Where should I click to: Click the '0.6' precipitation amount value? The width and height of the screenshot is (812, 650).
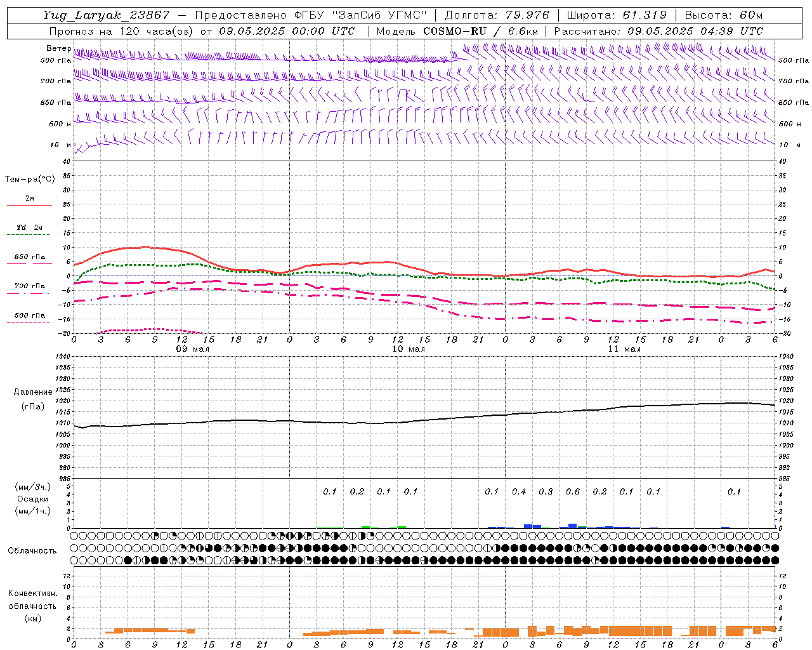click(x=573, y=491)
